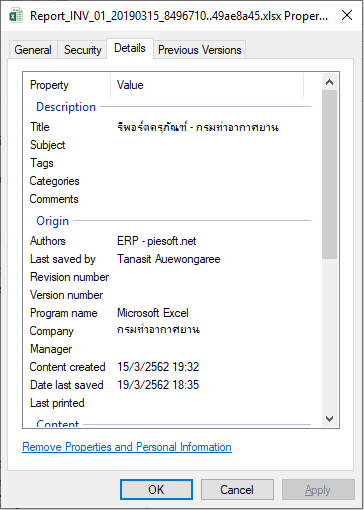Click the empty Tags value field
The image size is (364, 510).
213,163
